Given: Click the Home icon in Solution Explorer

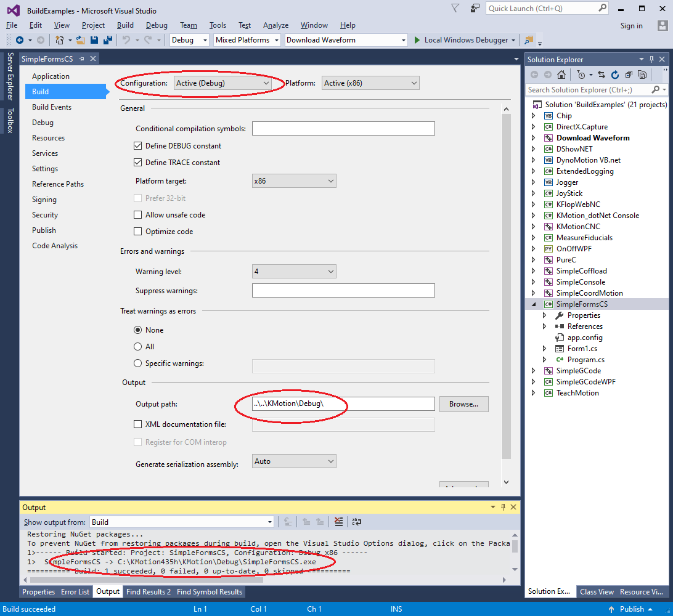Looking at the screenshot, I should tap(561, 75).
